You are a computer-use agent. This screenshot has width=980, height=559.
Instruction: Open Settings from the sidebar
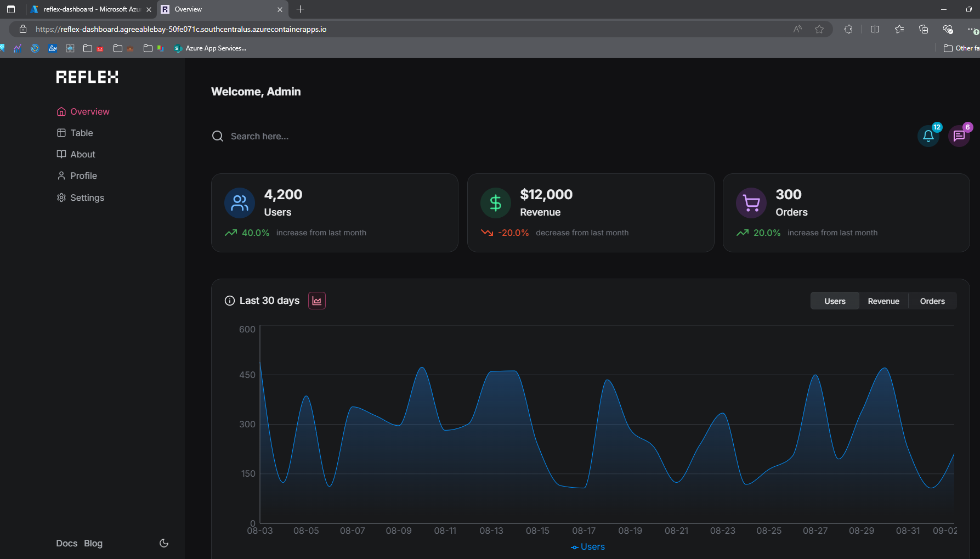coord(81,197)
